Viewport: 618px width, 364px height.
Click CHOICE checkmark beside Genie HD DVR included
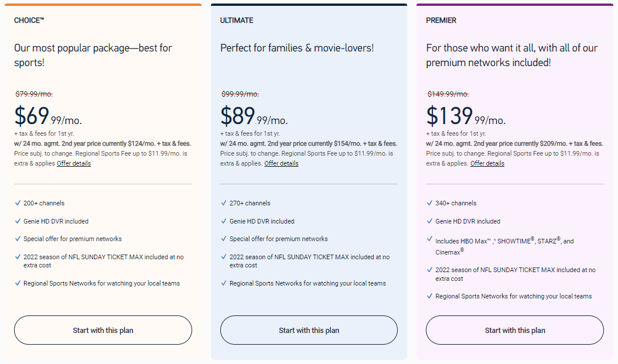[18, 221]
